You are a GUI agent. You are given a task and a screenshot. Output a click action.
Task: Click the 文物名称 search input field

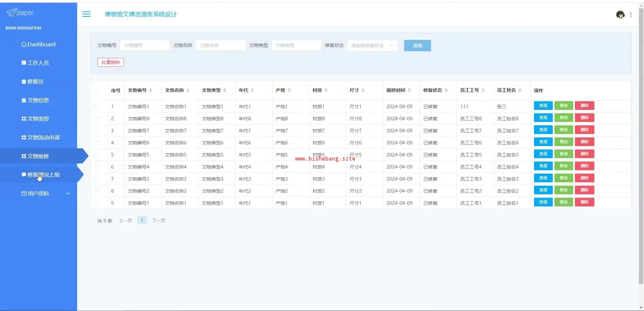[221, 45]
